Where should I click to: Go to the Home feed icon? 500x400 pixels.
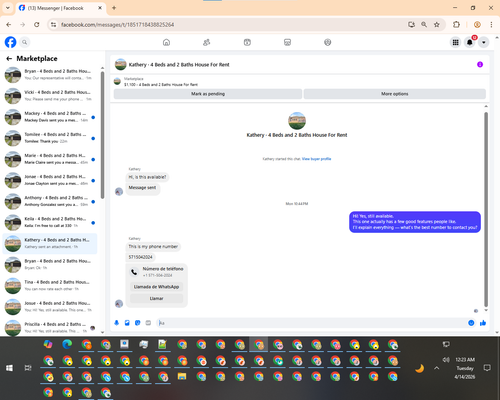166,42
